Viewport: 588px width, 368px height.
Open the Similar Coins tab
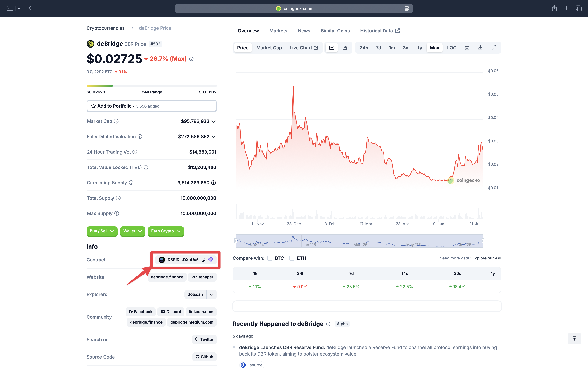coord(335,31)
